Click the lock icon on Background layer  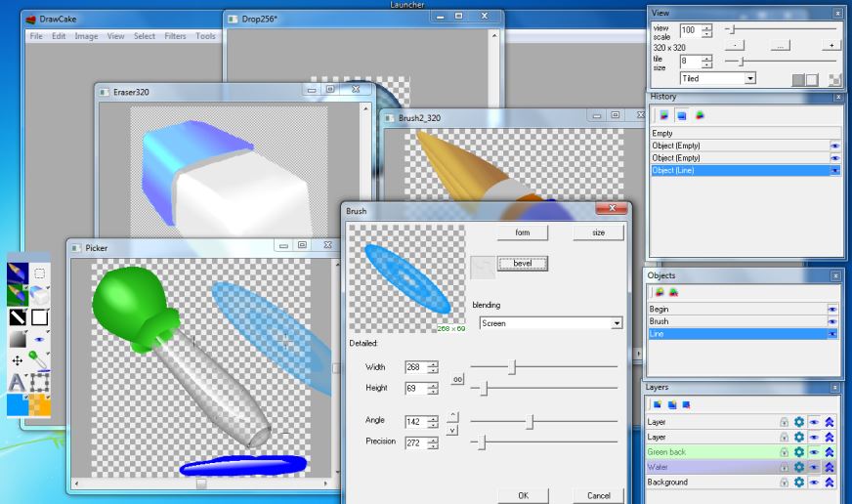coord(784,483)
